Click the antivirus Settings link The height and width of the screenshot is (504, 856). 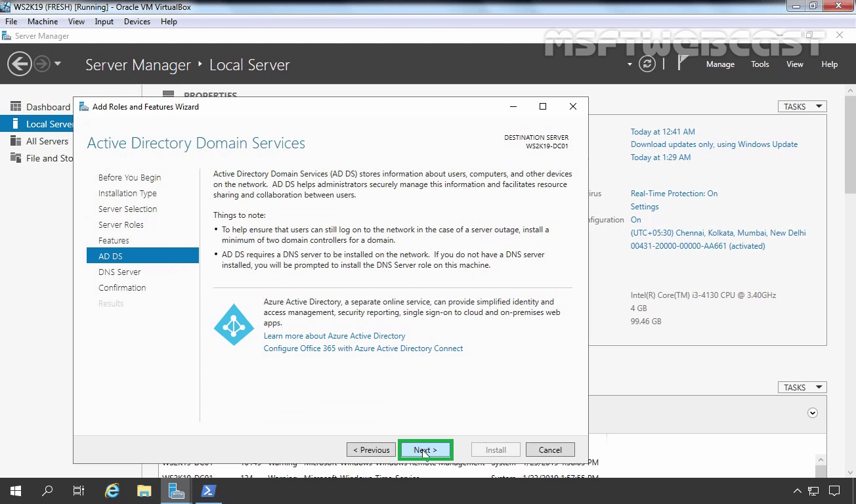click(x=645, y=207)
